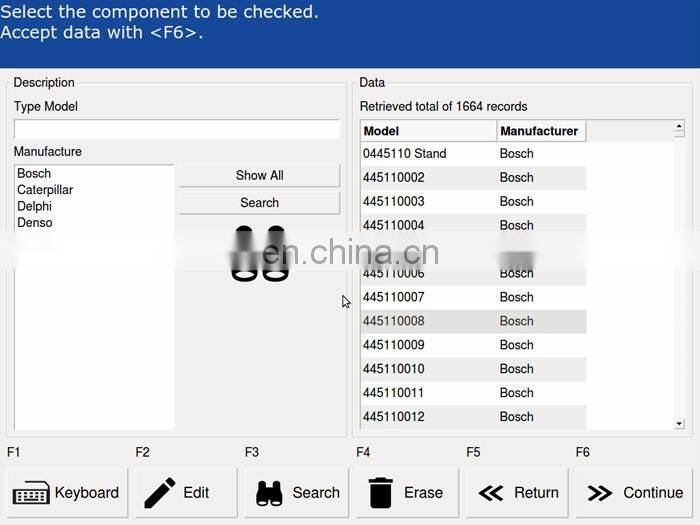700x525 pixels.
Task: Pick Denso from the Manufacture list
Action: pos(35,222)
